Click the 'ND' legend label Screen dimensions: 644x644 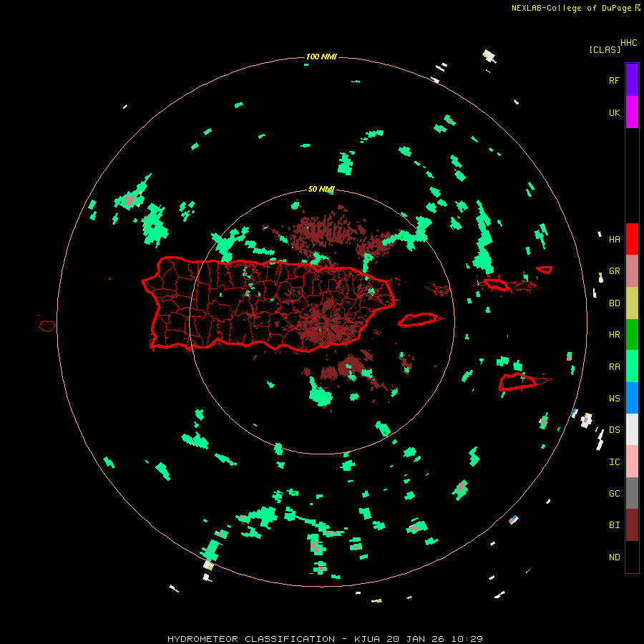pyautogui.click(x=614, y=557)
